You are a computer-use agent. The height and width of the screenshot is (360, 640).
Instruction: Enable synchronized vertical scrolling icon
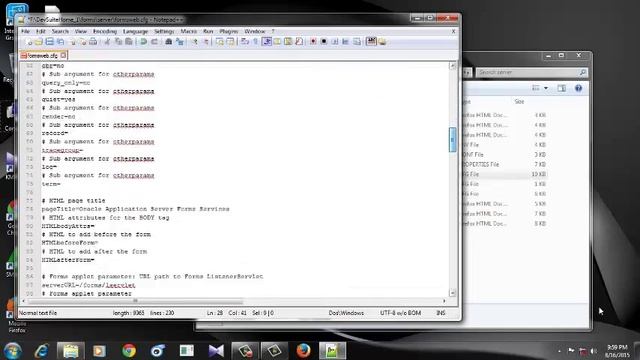pyautogui.click(x=220, y=42)
